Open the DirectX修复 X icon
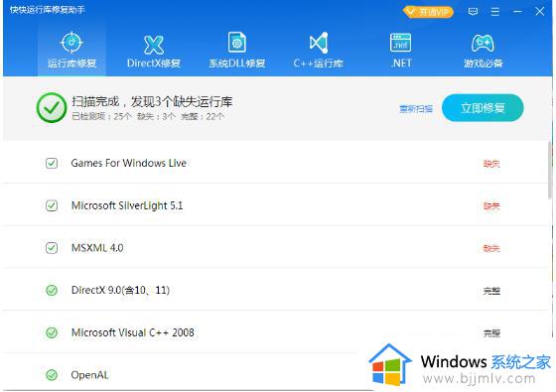Viewport: 556px width, 392px height. pyautogui.click(x=154, y=45)
